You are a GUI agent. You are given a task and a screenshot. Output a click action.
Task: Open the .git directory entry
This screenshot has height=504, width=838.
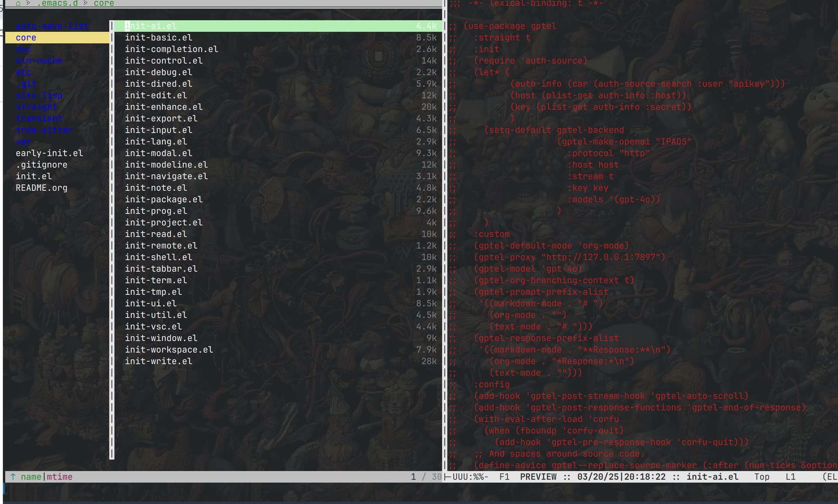point(26,84)
